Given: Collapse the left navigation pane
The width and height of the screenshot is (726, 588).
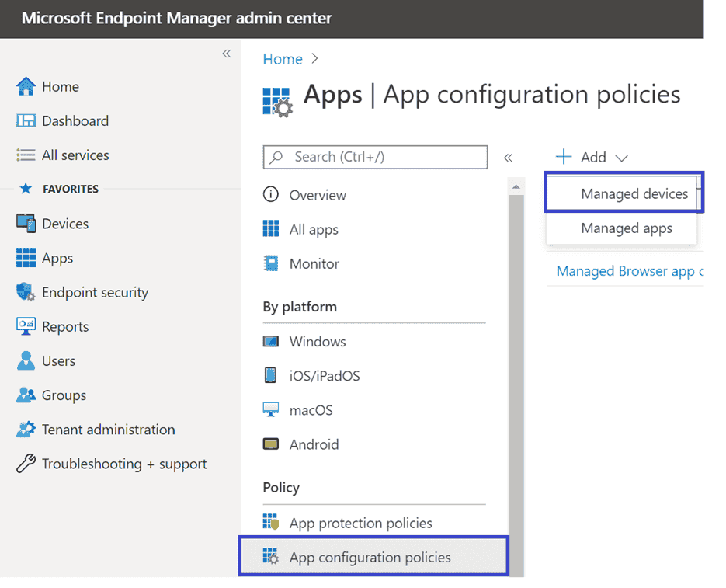Looking at the screenshot, I should [226, 54].
